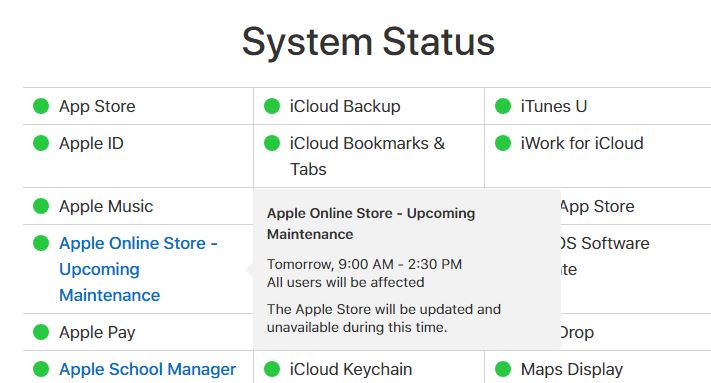Click the green dot beside iCloud Keychain

(272, 368)
